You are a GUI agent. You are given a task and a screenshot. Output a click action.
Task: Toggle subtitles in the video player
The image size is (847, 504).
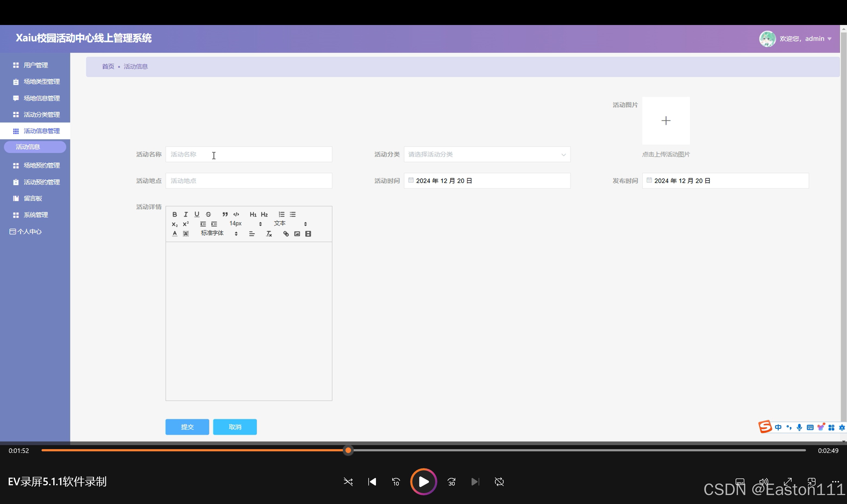(x=740, y=482)
